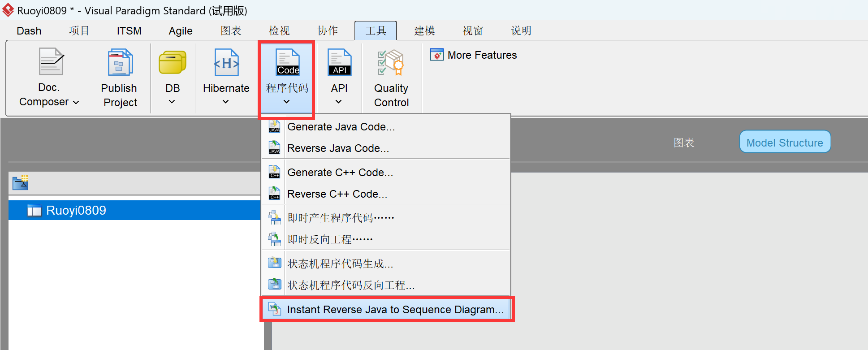The width and height of the screenshot is (868, 350).
Task: Expand the Hibernate dropdown chevron
Action: point(226,102)
